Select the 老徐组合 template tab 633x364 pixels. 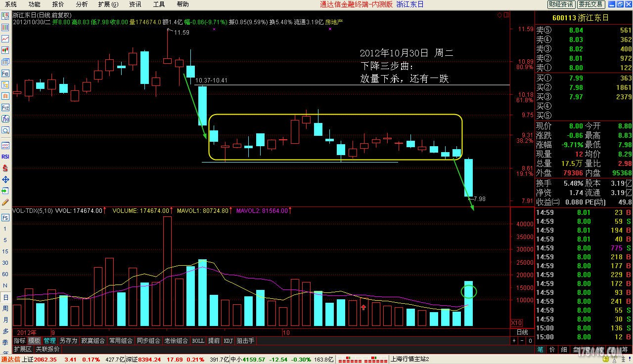click(176, 341)
